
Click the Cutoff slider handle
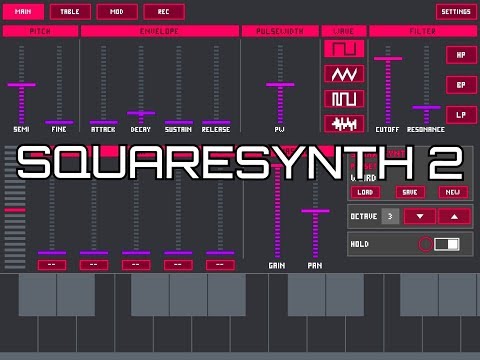388,59
